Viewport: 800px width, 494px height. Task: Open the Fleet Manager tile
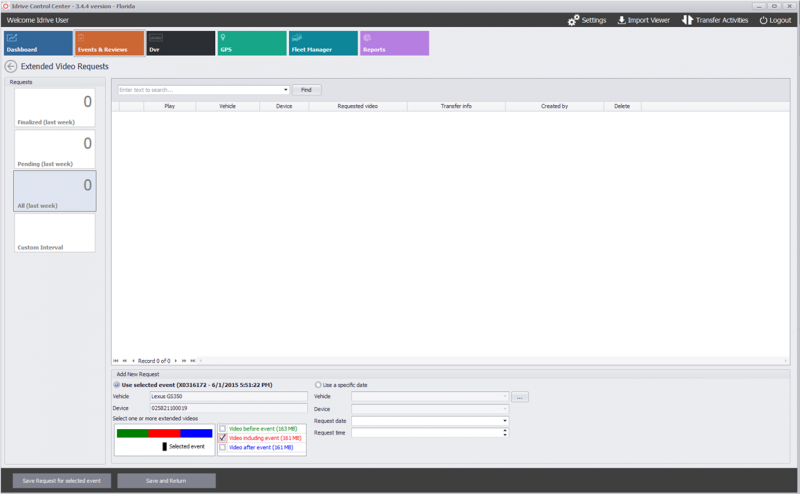[x=323, y=43]
